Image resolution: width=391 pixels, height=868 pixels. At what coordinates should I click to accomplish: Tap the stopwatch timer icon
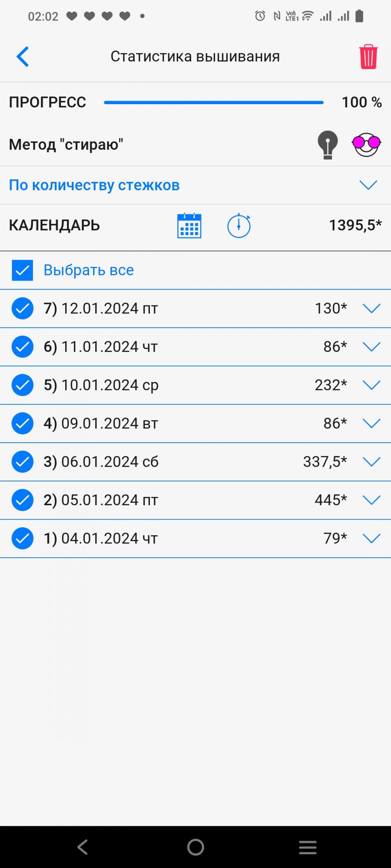coord(239,226)
